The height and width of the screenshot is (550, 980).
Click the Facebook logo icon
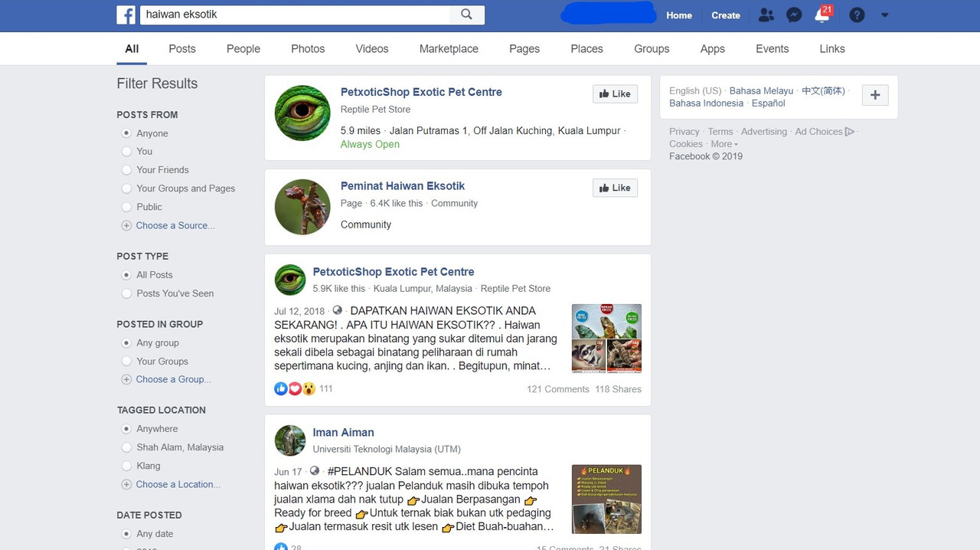[x=126, y=15]
